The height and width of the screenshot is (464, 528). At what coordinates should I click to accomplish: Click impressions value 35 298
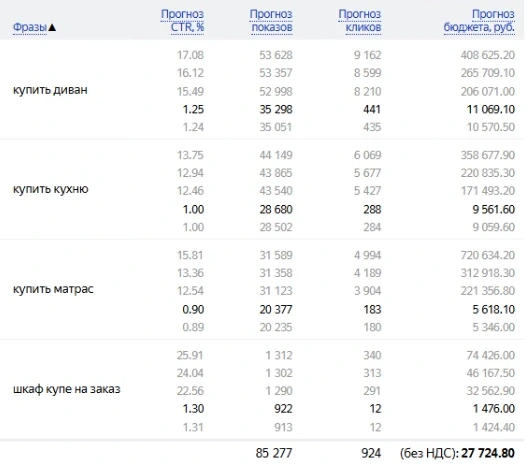[276, 109]
